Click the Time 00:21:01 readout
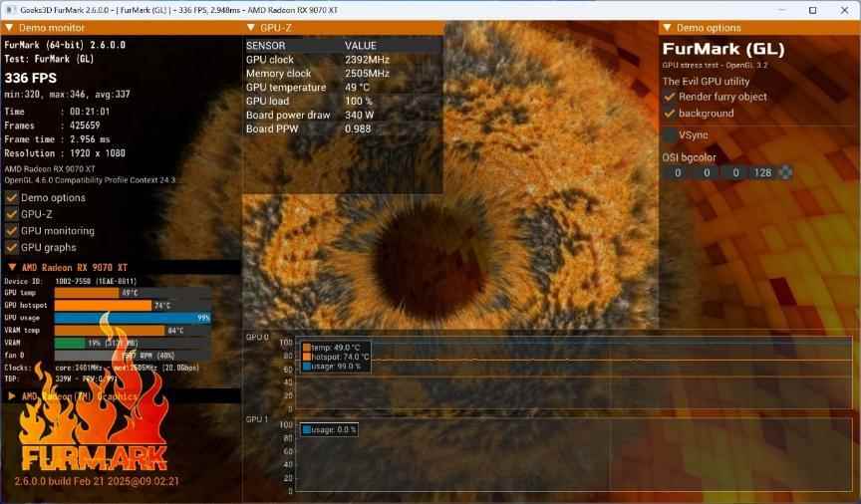Viewport: 861px width, 504px height. (57, 112)
